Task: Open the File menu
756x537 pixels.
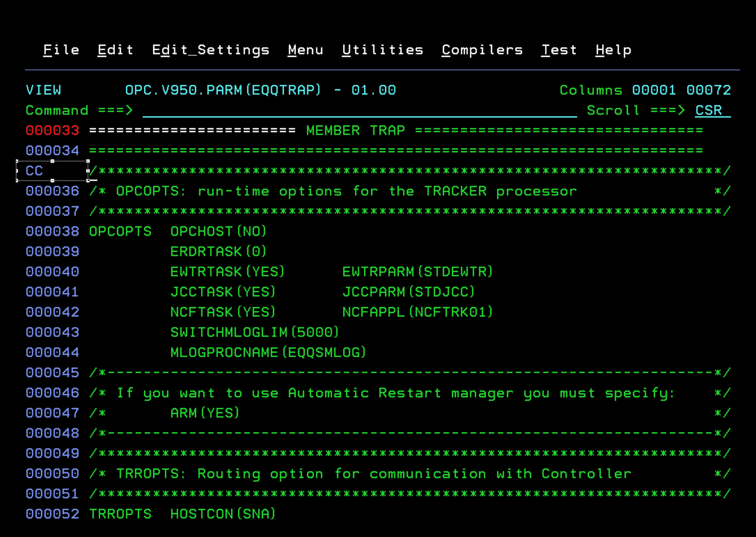Action: pos(61,49)
